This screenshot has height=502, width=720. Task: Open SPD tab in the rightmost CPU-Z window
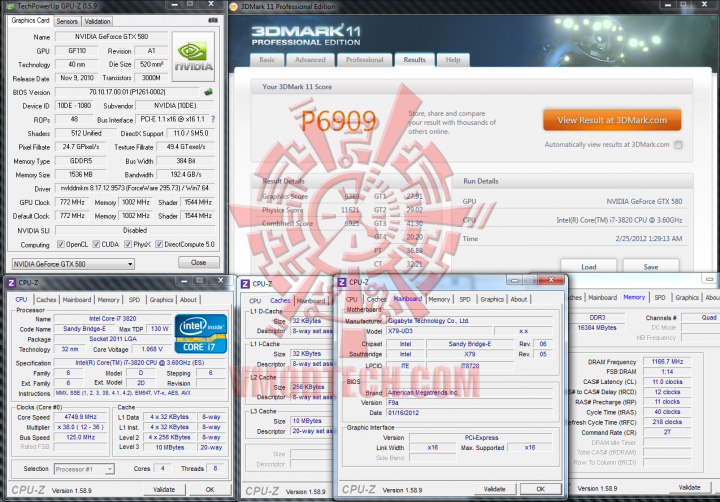pos(660,297)
